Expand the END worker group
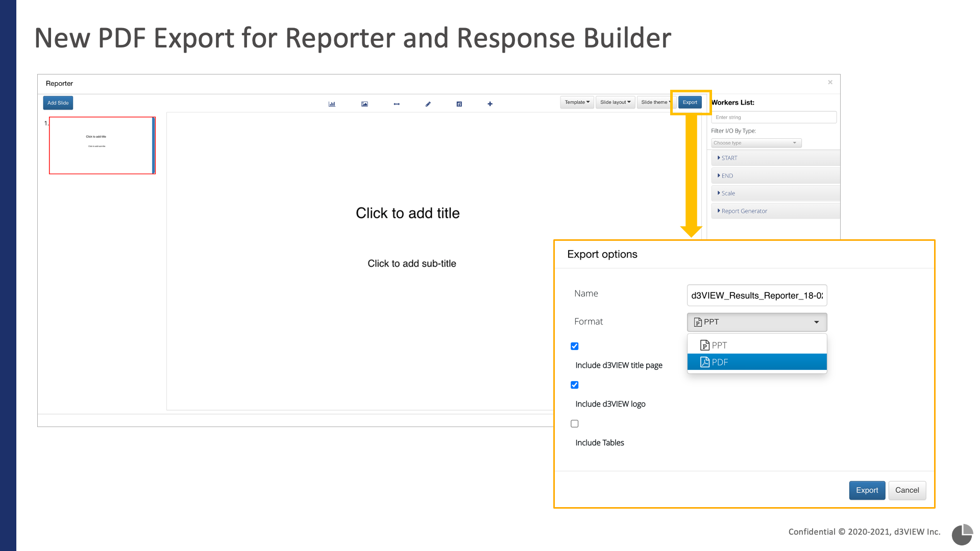The width and height of the screenshot is (980, 551). pyautogui.click(x=775, y=176)
